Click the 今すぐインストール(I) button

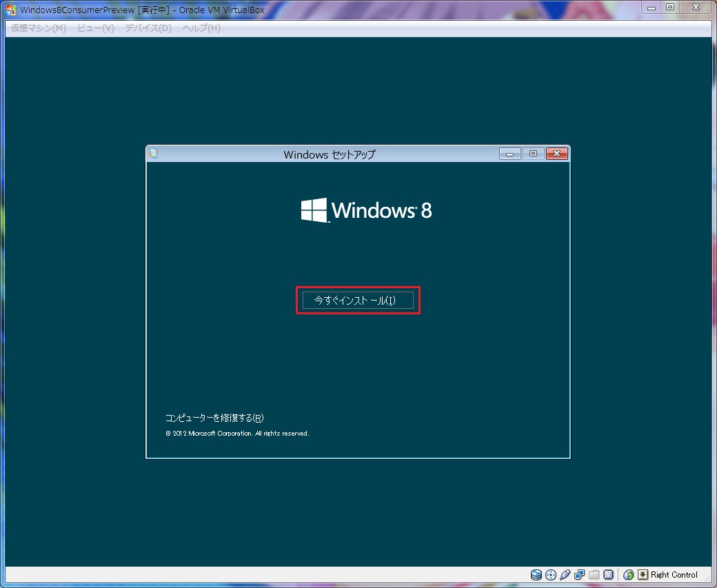pos(358,301)
